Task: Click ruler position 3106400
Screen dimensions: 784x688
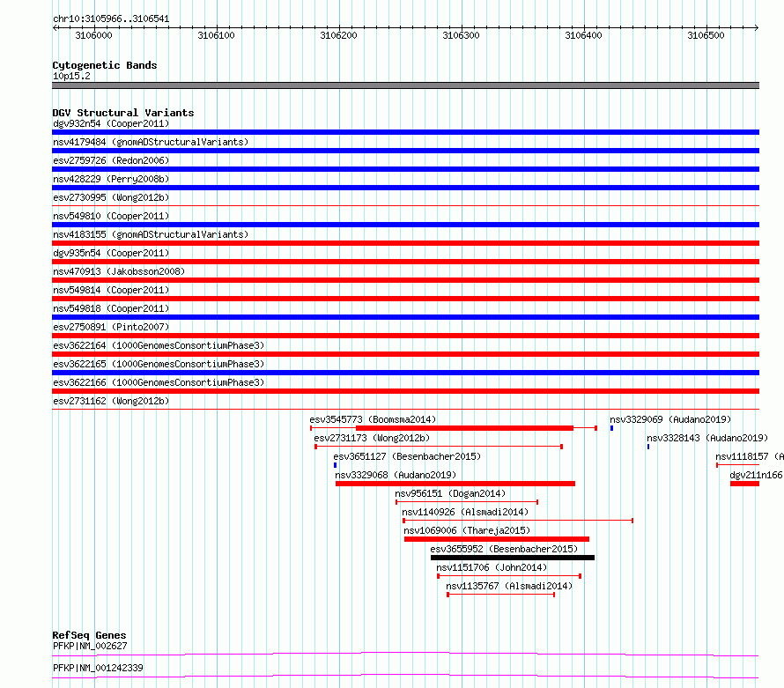Action: click(x=583, y=35)
